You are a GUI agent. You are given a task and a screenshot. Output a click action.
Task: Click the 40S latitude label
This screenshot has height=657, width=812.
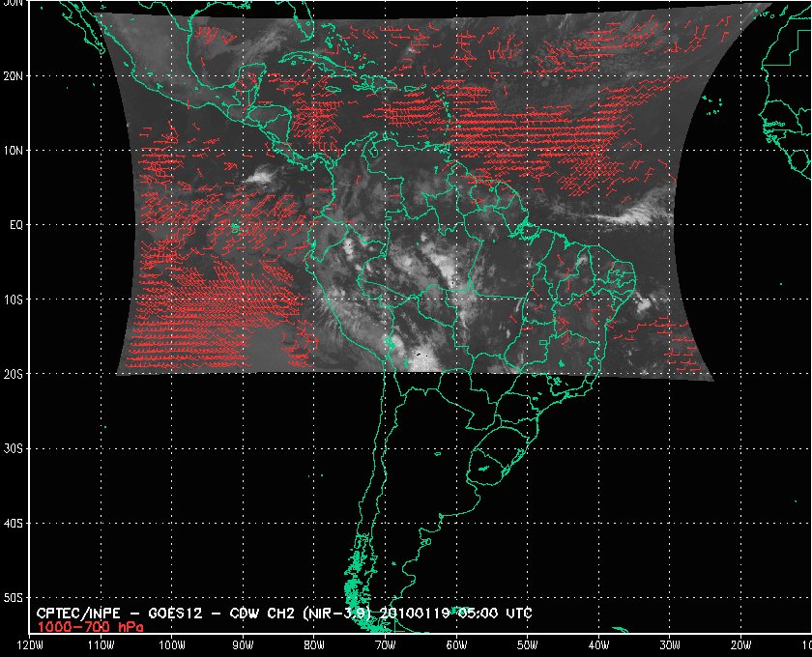click(x=13, y=524)
